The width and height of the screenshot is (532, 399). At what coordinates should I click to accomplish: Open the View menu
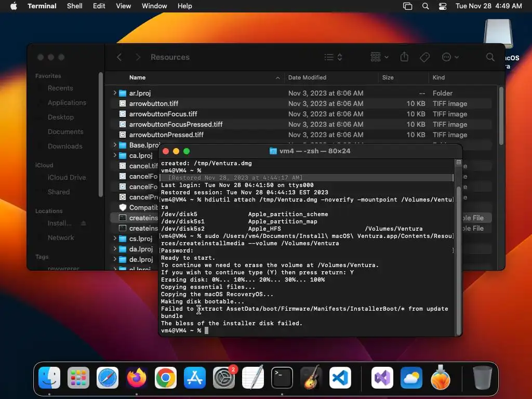point(124,6)
